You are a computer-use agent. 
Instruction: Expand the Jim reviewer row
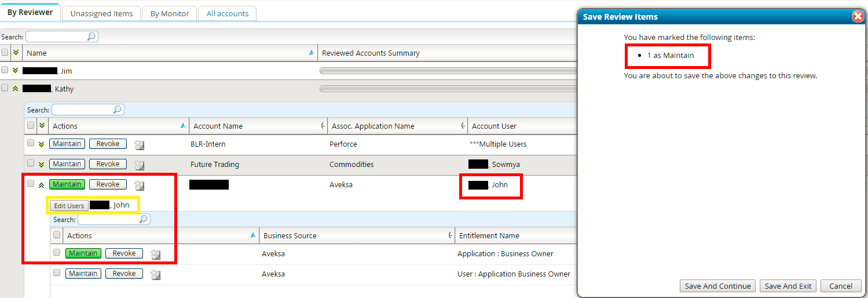[x=16, y=71]
